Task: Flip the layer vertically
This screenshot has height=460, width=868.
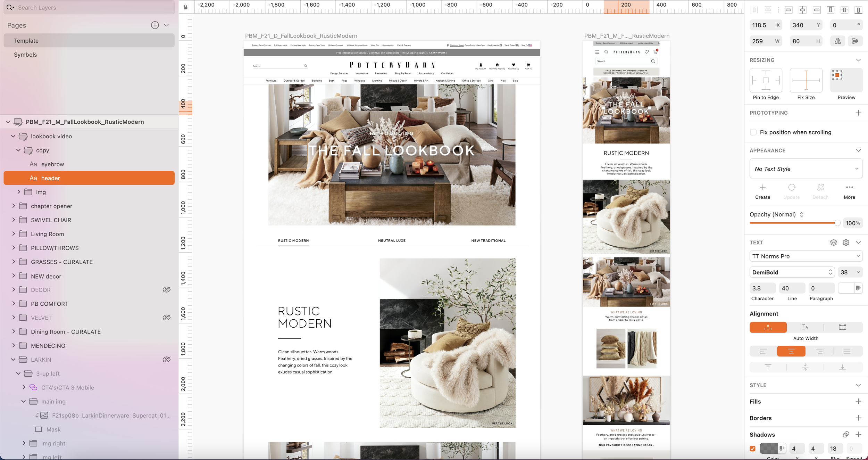Action: [x=855, y=41]
